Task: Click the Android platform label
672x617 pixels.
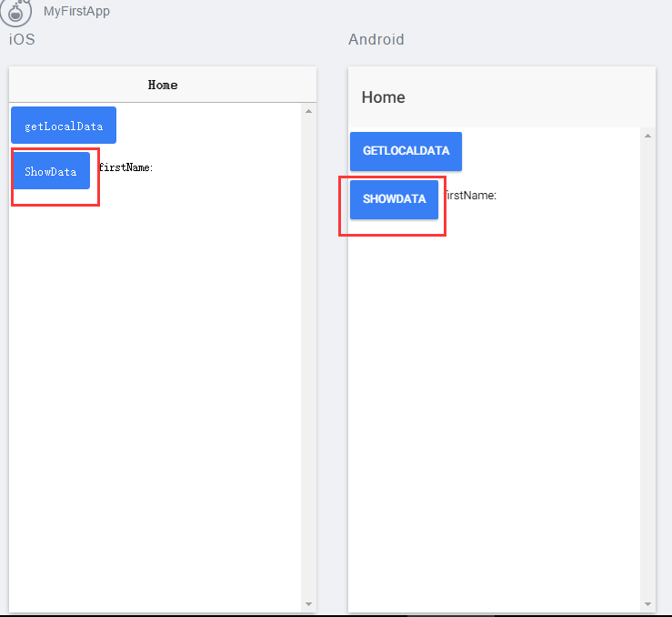Action: (x=376, y=39)
